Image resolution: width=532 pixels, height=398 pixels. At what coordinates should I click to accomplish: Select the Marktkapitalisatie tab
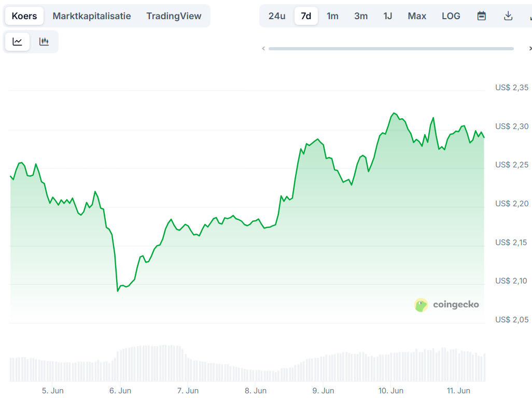point(92,16)
